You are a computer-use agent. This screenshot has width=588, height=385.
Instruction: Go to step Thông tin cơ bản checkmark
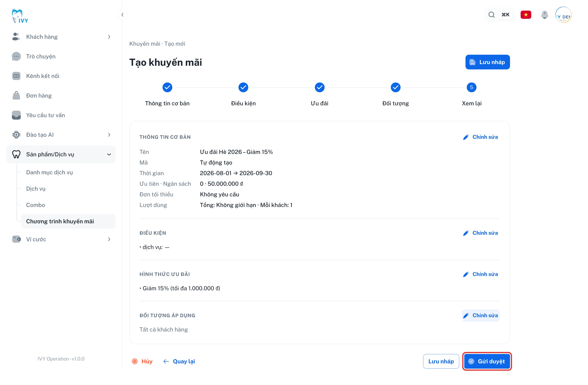coord(167,87)
